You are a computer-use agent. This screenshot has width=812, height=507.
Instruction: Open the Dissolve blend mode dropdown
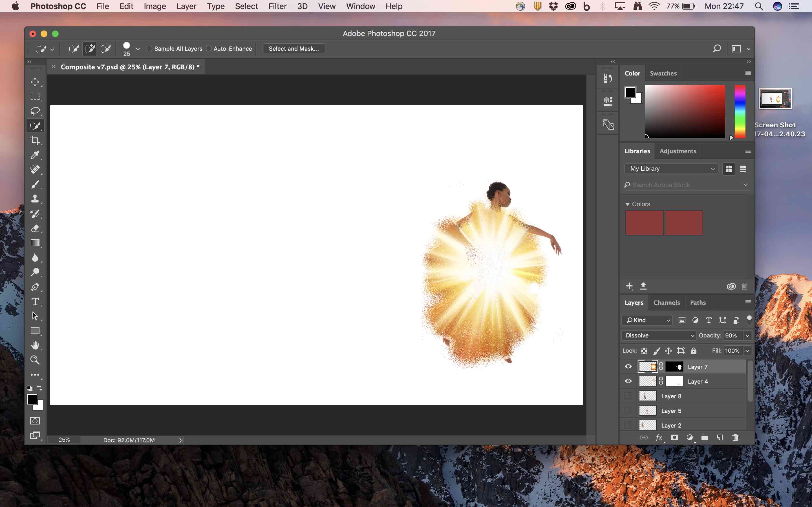[658, 335]
